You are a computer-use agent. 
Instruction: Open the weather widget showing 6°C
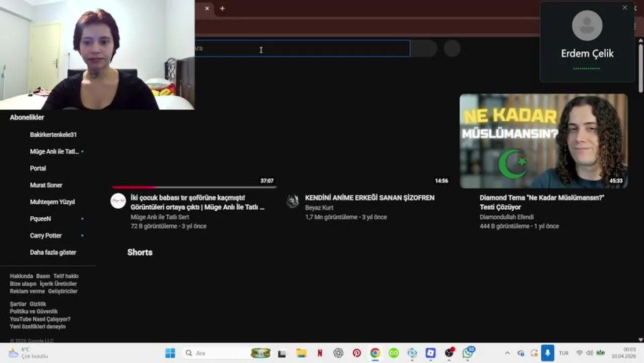(28, 353)
